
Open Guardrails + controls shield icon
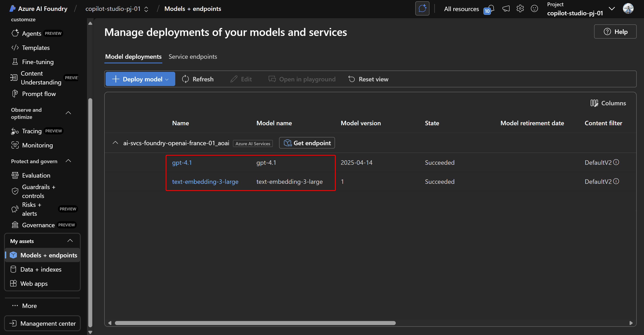[x=15, y=191]
